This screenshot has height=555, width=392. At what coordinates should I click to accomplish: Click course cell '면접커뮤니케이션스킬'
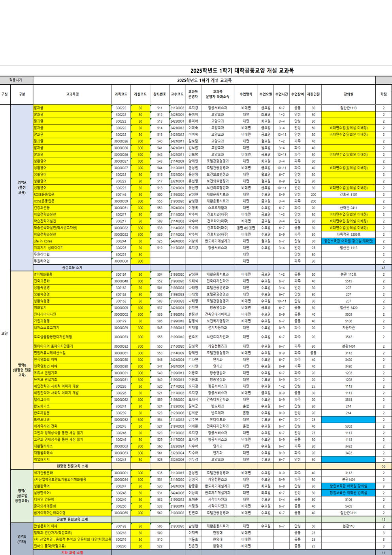pyautogui.click(x=72, y=353)
